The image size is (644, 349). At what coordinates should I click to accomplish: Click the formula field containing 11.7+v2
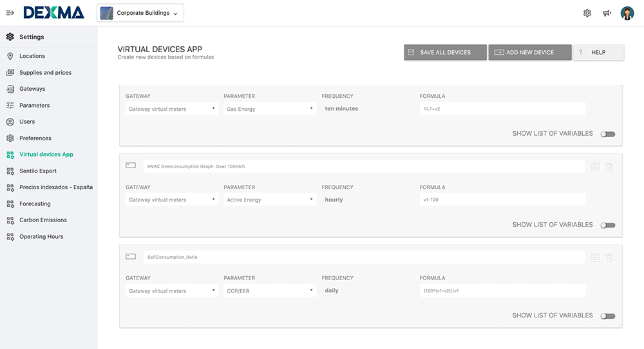[x=502, y=109]
